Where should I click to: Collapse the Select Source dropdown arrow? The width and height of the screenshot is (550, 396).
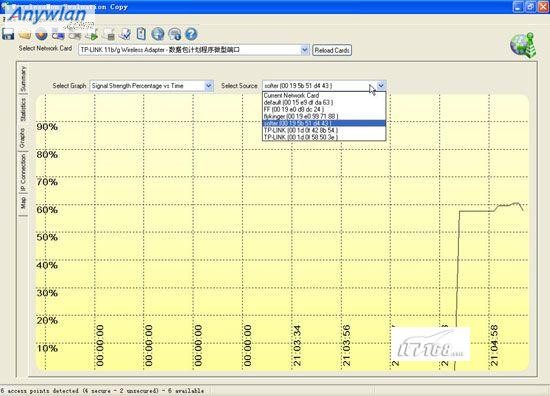pyautogui.click(x=381, y=85)
